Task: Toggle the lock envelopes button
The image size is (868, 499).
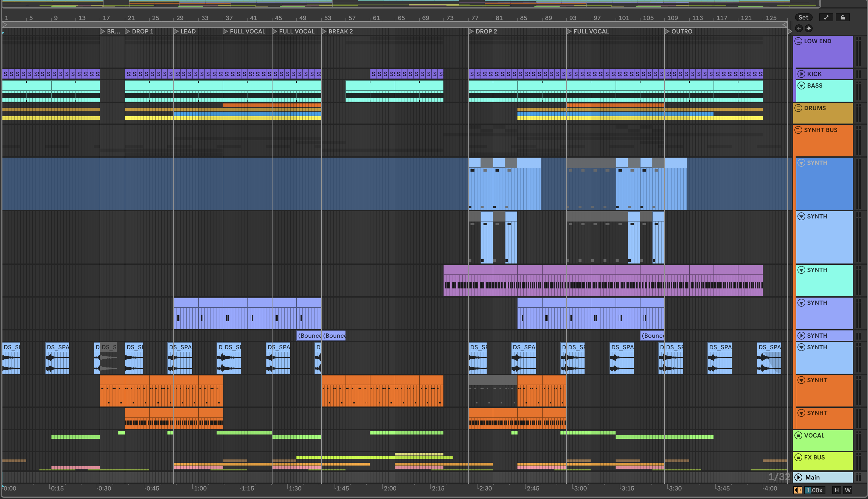Action: [843, 17]
